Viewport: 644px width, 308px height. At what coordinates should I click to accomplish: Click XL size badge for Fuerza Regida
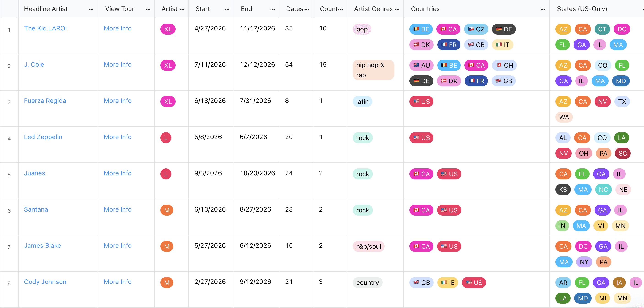point(168,102)
